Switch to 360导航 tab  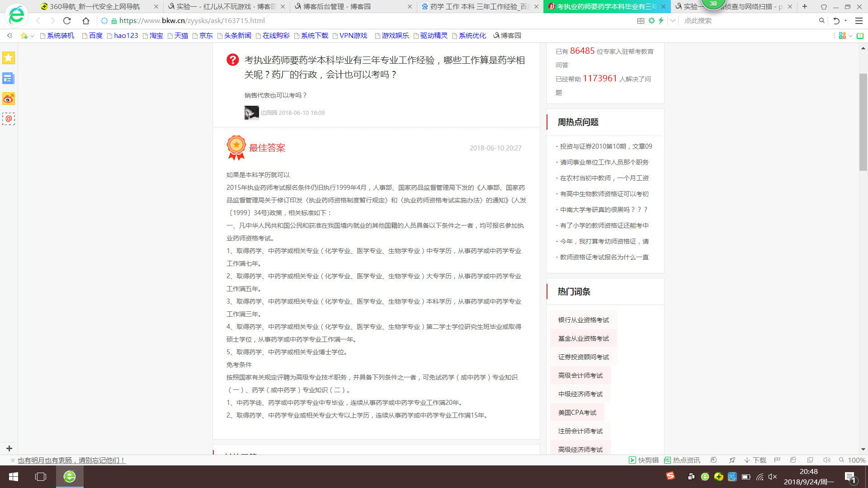click(95, 7)
